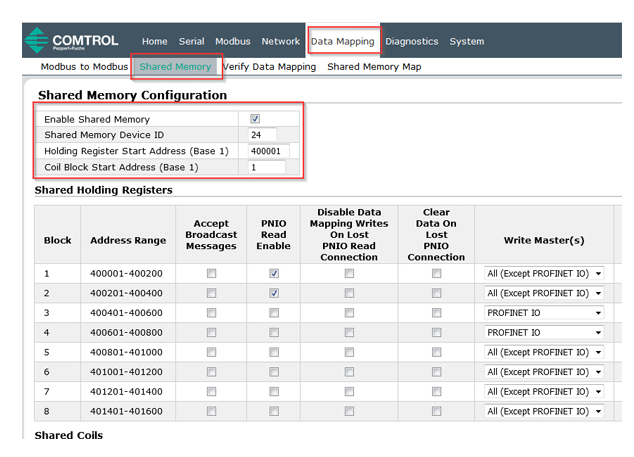Open Write Master dropdown for block 5
This screenshot has width=634, height=457.
544,352
